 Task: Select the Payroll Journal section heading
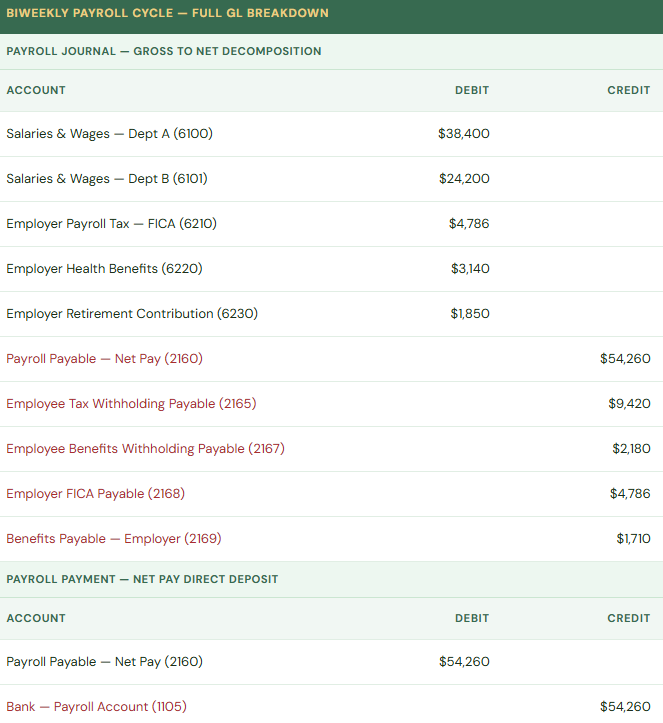(164, 51)
